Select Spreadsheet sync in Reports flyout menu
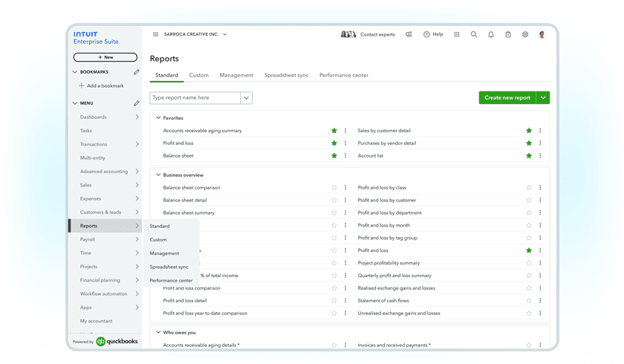Screen dimensions: 624x364 pos(169,267)
